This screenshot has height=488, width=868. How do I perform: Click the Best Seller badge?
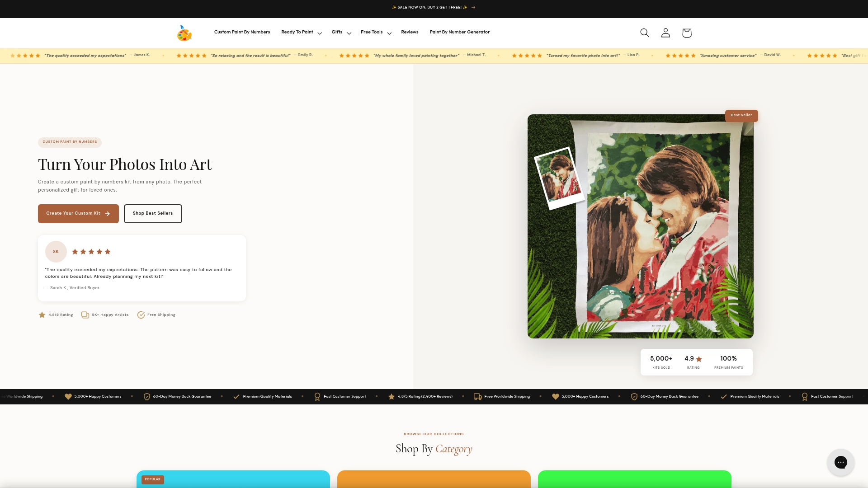click(741, 115)
